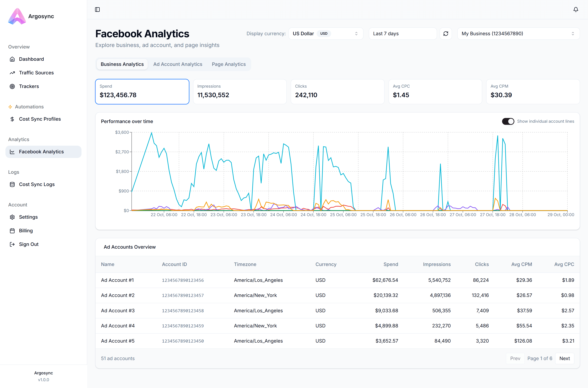Click the Sign Out icon
The width and height of the screenshot is (588, 388).
click(x=12, y=244)
